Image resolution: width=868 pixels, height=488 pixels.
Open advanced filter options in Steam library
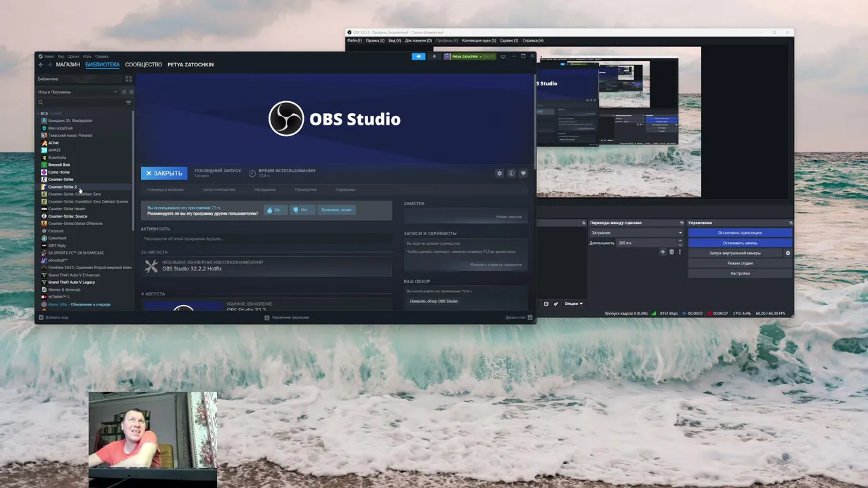pos(128,102)
